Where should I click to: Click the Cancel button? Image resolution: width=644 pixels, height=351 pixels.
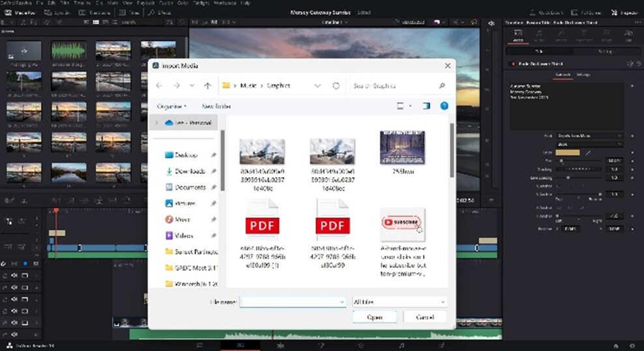[x=425, y=317]
